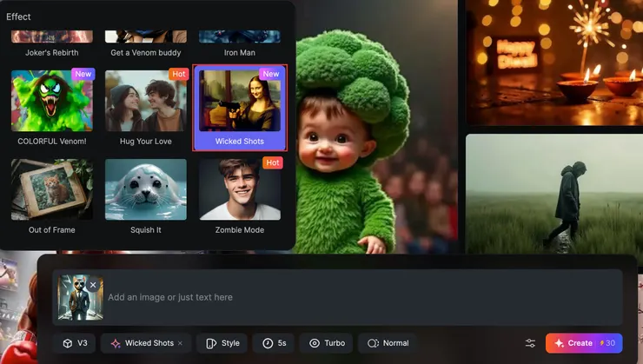The height and width of the screenshot is (364, 643).
Task: Open the V3 model selector
Action: [75, 343]
